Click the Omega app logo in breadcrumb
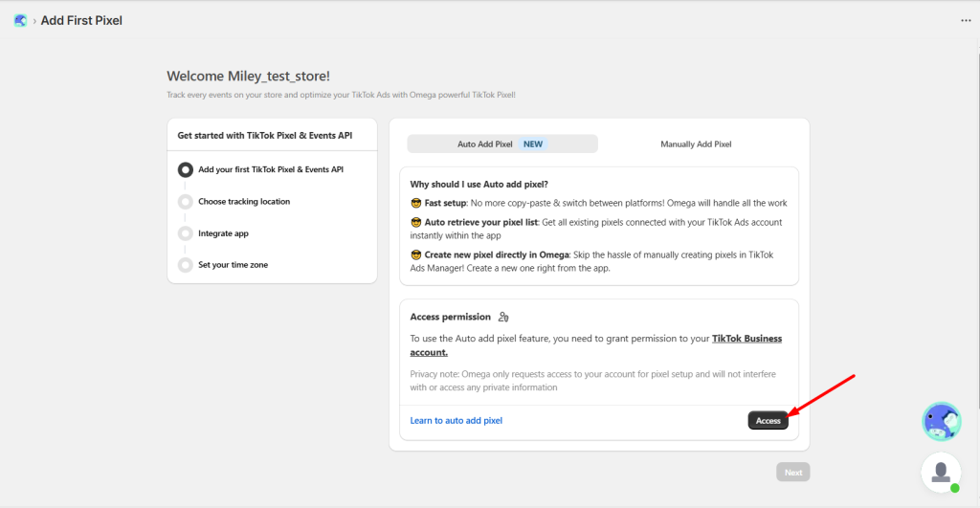This screenshot has height=508, width=980. pos(20,21)
